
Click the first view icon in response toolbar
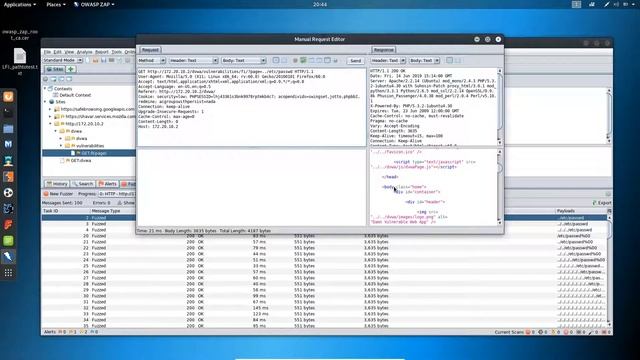(449, 60)
